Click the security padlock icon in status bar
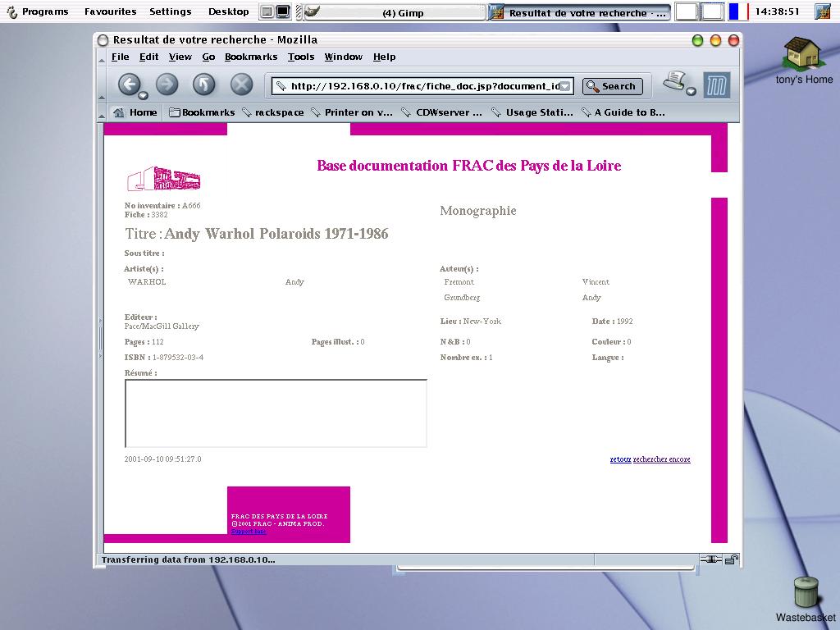Screen dimensions: 840x630 click(x=732, y=559)
